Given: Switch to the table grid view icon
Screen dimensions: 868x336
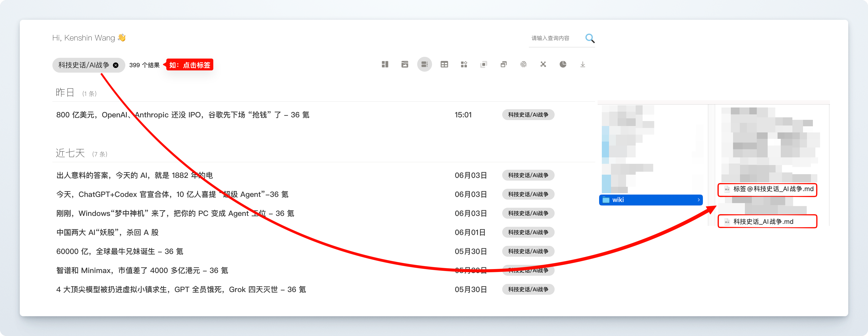Looking at the screenshot, I should pyautogui.click(x=444, y=64).
